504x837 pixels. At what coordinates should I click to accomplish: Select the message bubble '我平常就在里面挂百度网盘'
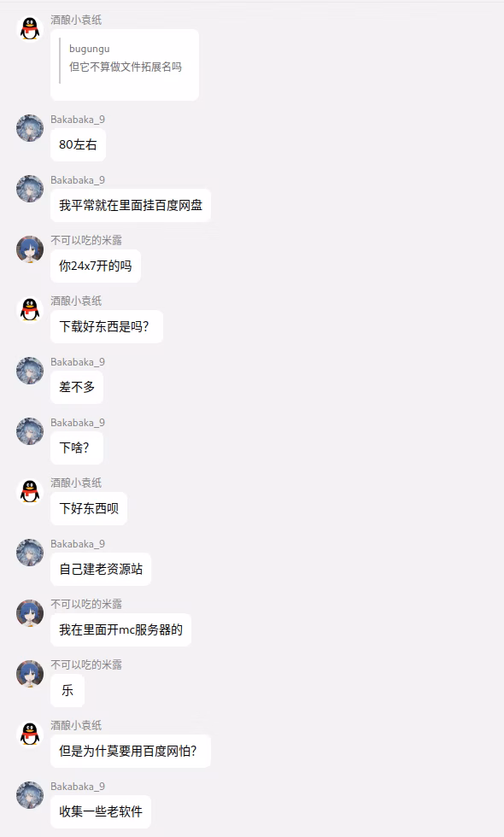point(131,206)
